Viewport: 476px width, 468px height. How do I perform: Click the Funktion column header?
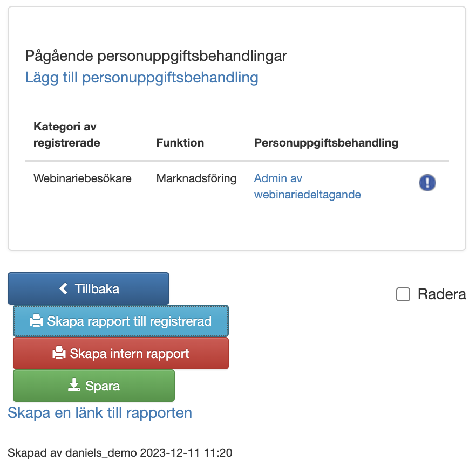(x=180, y=143)
